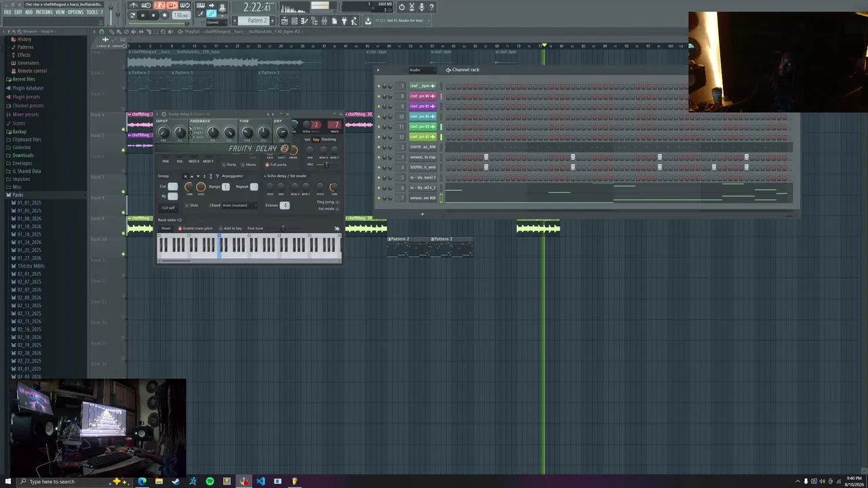
Task: Toggle the Add to key option
Action: click(232, 228)
